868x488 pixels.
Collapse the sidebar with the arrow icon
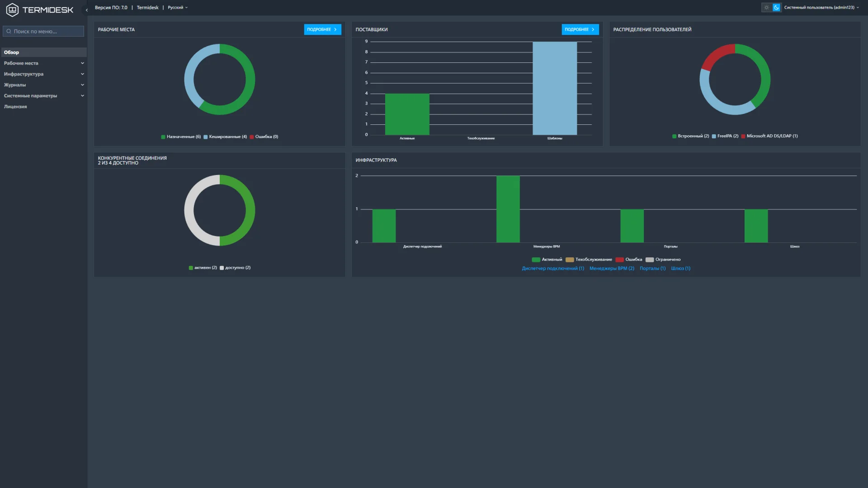point(87,10)
